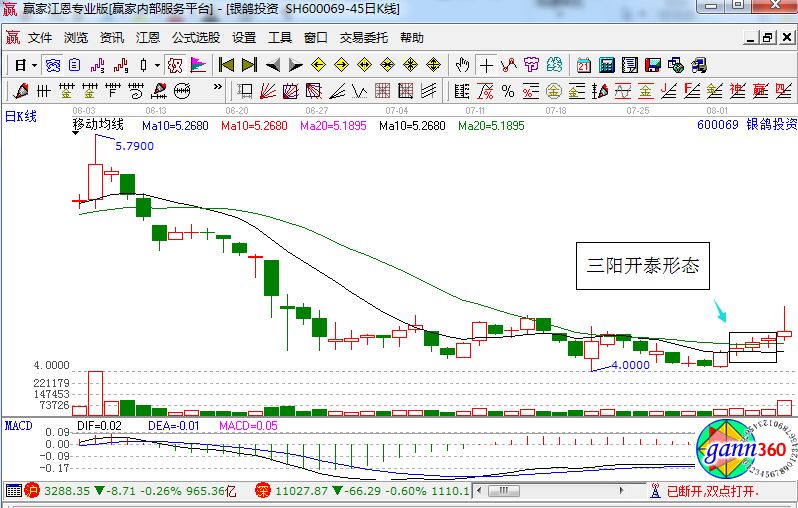Toggle the crosshair cursor tool
The height and width of the screenshot is (508, 798).
click(486, 65)
